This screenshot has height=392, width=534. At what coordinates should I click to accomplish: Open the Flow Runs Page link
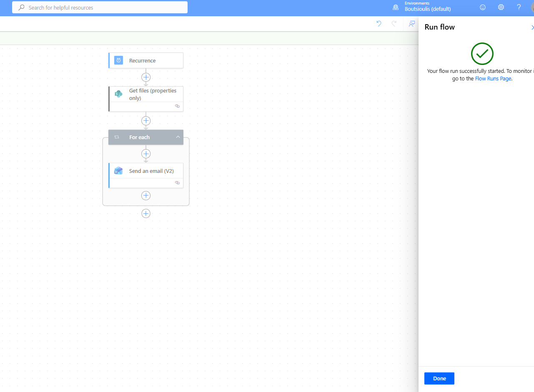[493, 79]
